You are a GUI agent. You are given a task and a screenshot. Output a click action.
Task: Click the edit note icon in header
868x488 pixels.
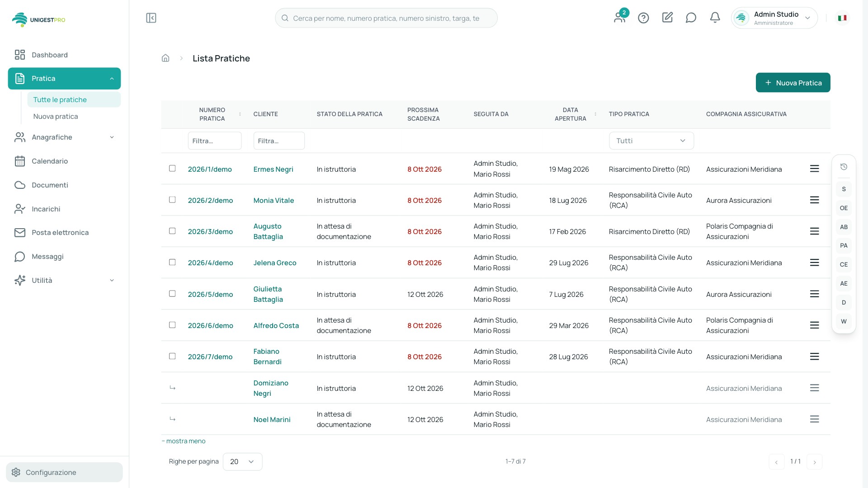[667, 18]
